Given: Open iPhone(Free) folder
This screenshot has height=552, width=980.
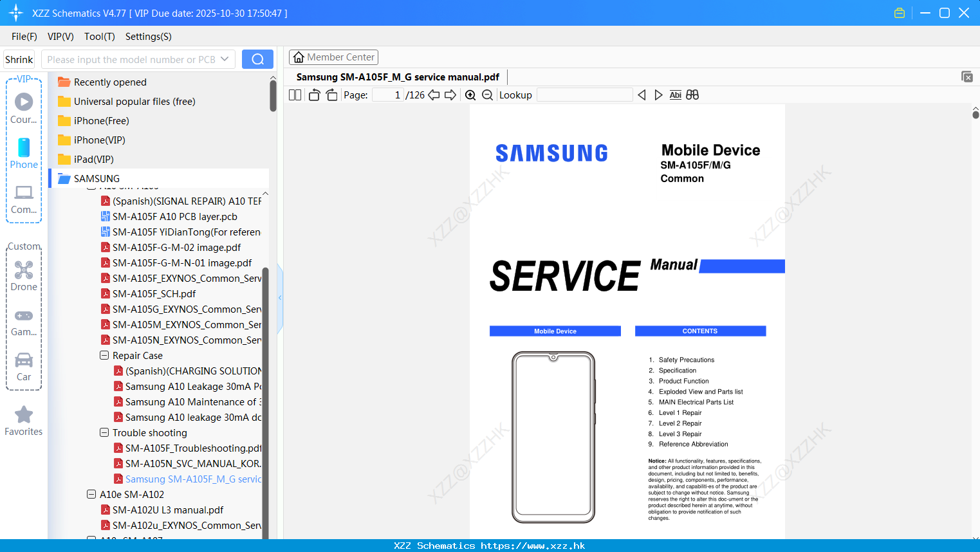Looking at the screenshot, I should click(102, 120).
